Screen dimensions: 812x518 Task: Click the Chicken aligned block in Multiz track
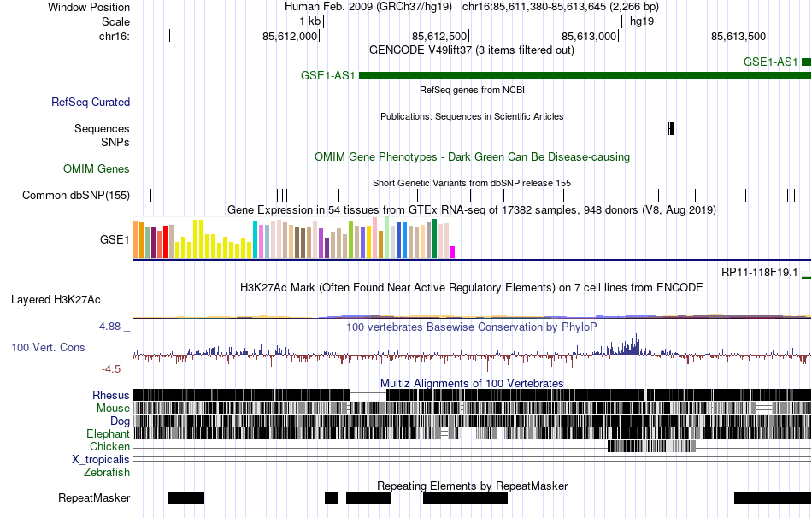click(x=651, y=446)
